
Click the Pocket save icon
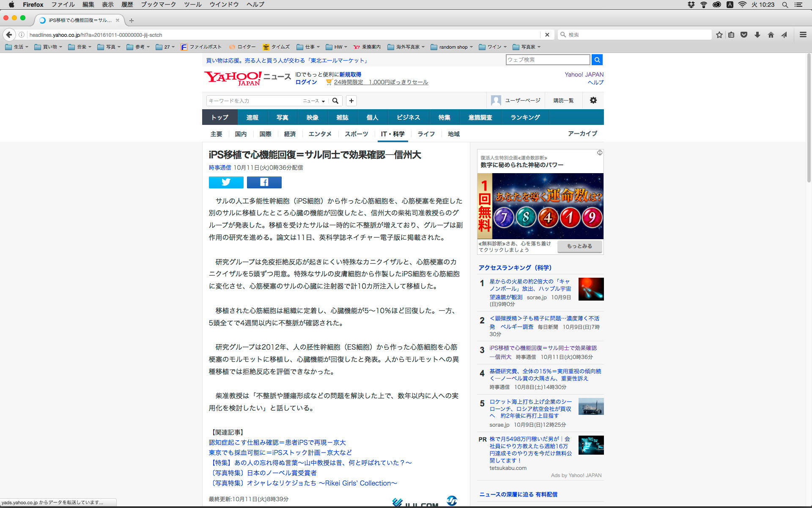click(744, 35)
